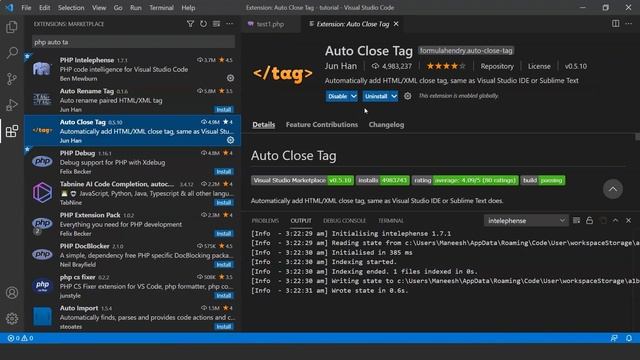Image resolution: width=640 pixels, height=360 pixels.
Task: Open the Extensions view in activity bar
Action: tap(12, 131)
